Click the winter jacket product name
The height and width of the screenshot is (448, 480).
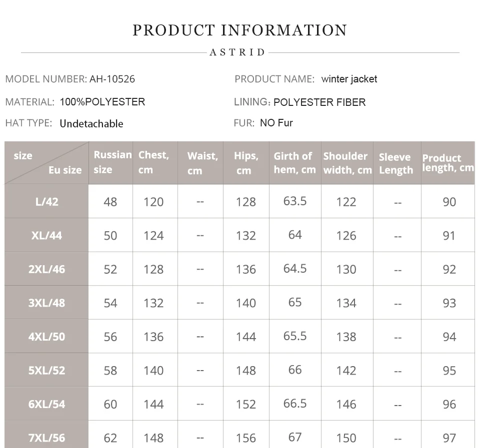click(x=349, y=79)
